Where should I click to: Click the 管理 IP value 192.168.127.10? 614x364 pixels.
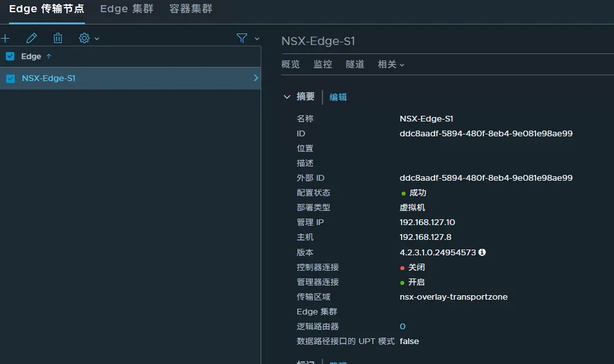tap(427, 223)
